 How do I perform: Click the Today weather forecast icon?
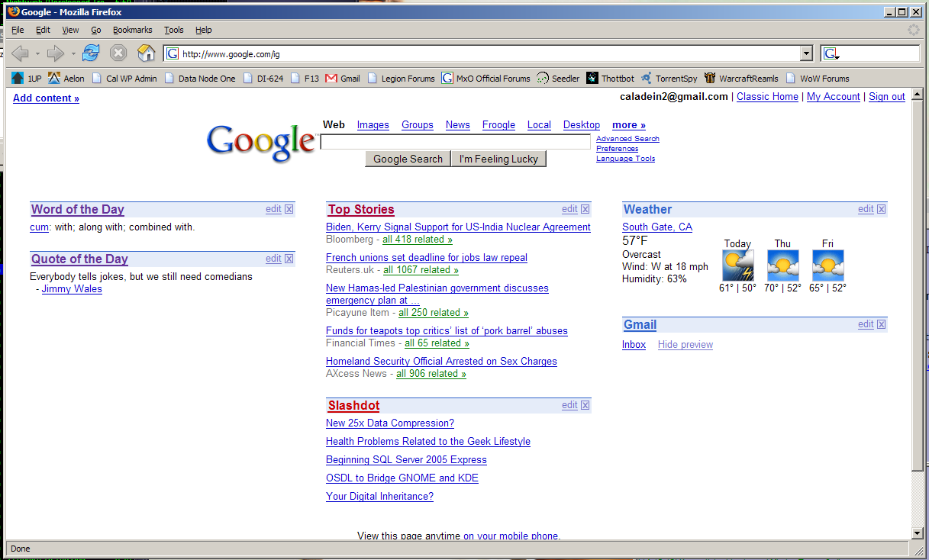click(738, 266)
